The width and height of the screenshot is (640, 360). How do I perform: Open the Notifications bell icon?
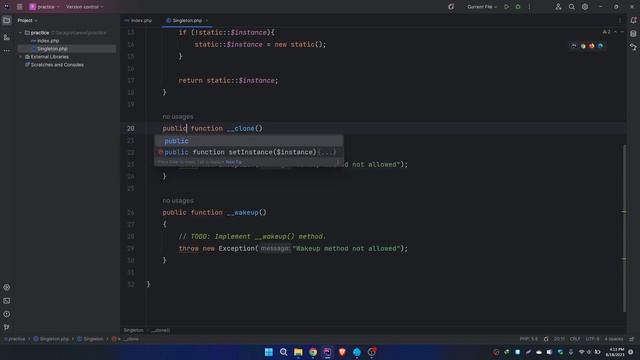click(x=633, y=20)
